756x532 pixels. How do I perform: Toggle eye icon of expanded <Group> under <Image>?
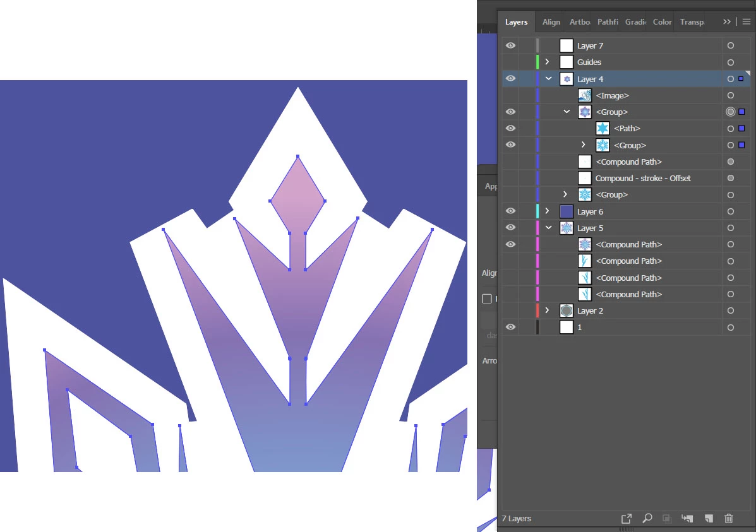[510, 112]
